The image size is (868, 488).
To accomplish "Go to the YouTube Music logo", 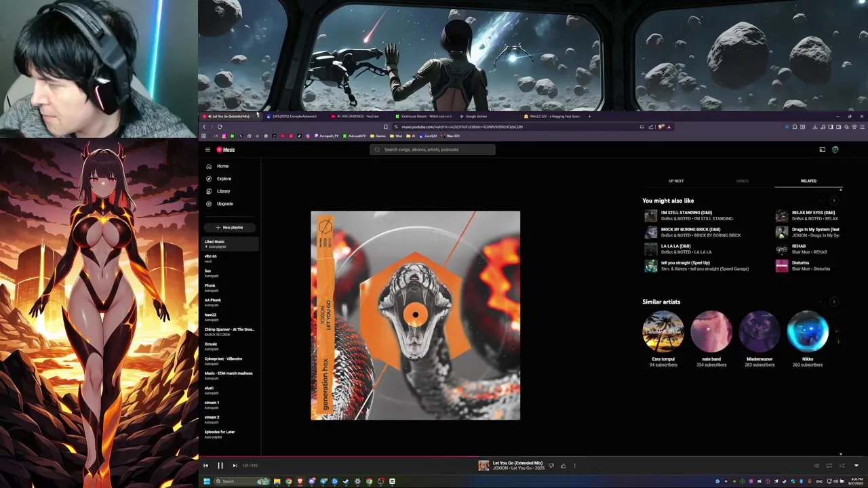I will tap(226, 150).
